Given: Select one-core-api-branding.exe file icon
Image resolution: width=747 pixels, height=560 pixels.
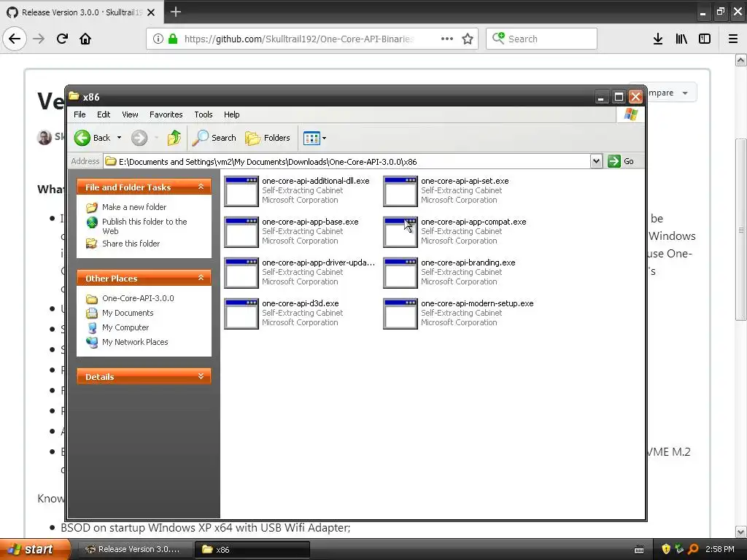Looking at the screenshot, I should 400,273.
